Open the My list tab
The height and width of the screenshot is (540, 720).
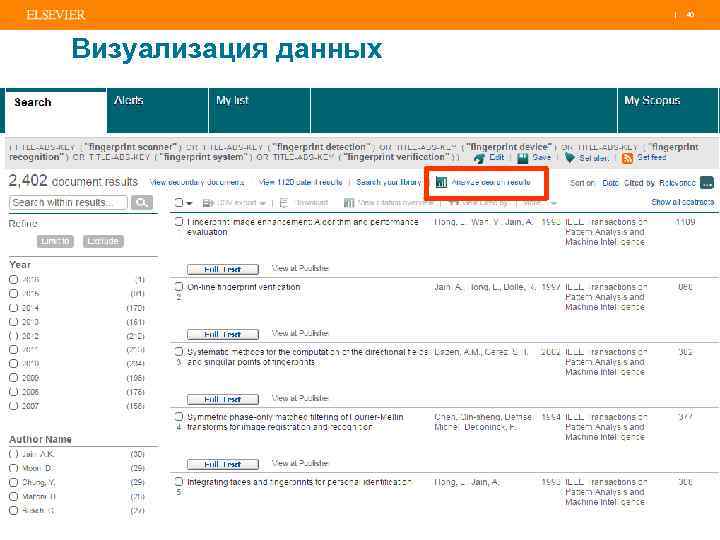pyautogui.click(x=259, y=111)
